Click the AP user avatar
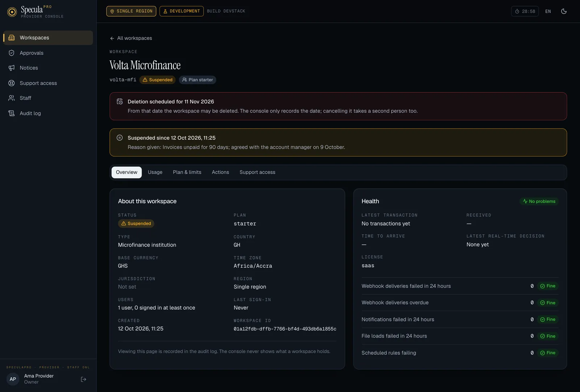The image size is (580, 392). pyautogui.click(x=13, y=379)
